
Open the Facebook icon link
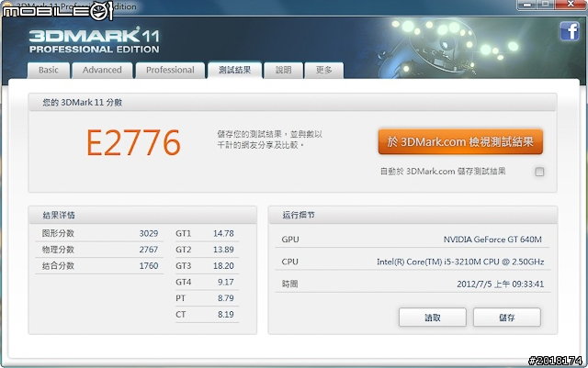click(x=568, y=30)
